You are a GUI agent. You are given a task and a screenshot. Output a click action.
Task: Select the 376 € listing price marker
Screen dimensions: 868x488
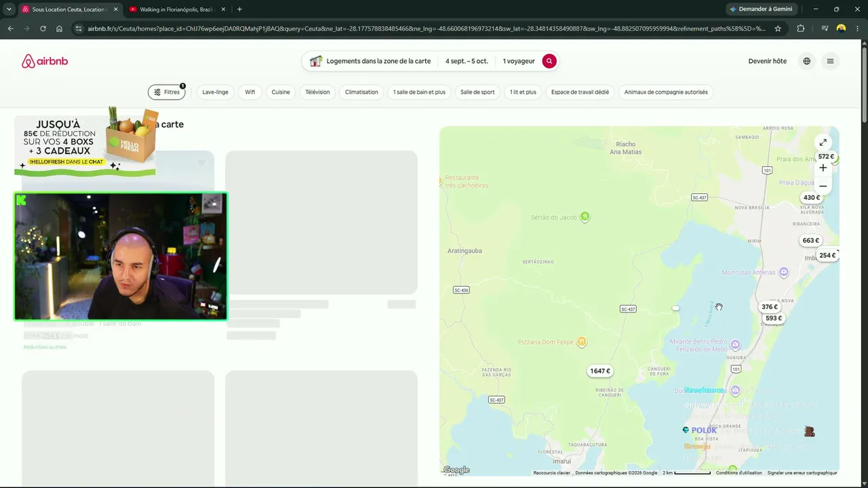[x=770, y=307]
